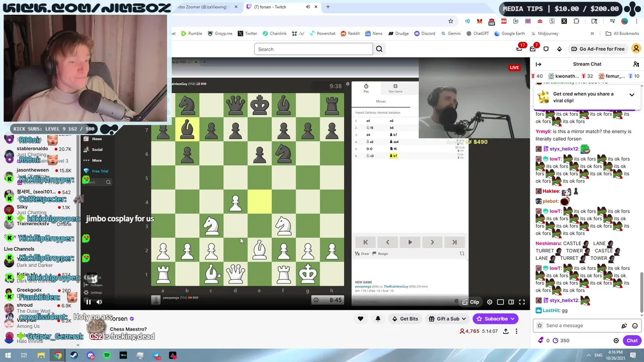Open the emote picker in chat
This screenshot has width=644, height=362.
tap(635, 326)
